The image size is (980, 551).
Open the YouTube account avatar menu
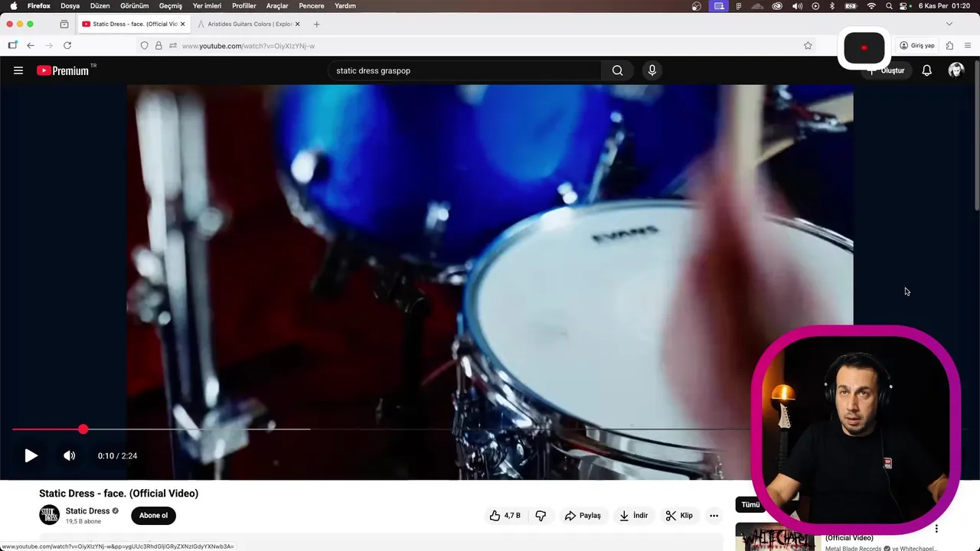(955, 70)
